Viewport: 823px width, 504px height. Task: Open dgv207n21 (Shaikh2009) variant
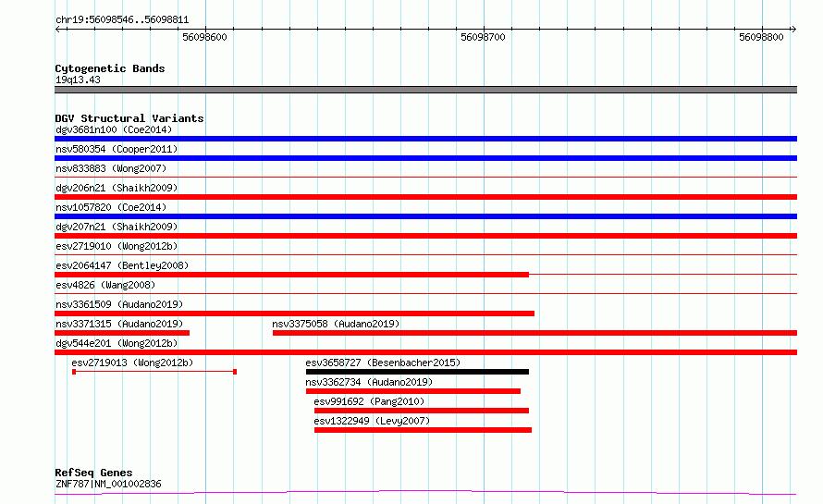pyautogui.click(x=117, y=227)
